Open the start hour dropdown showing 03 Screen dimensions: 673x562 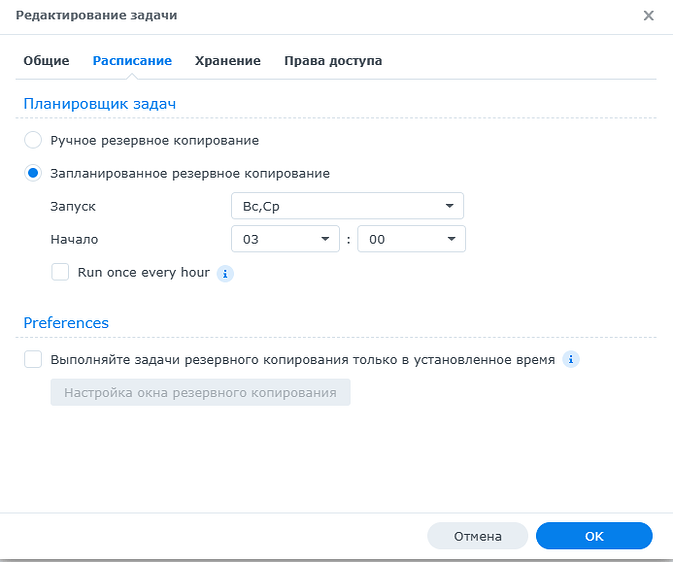click(285, 239)
